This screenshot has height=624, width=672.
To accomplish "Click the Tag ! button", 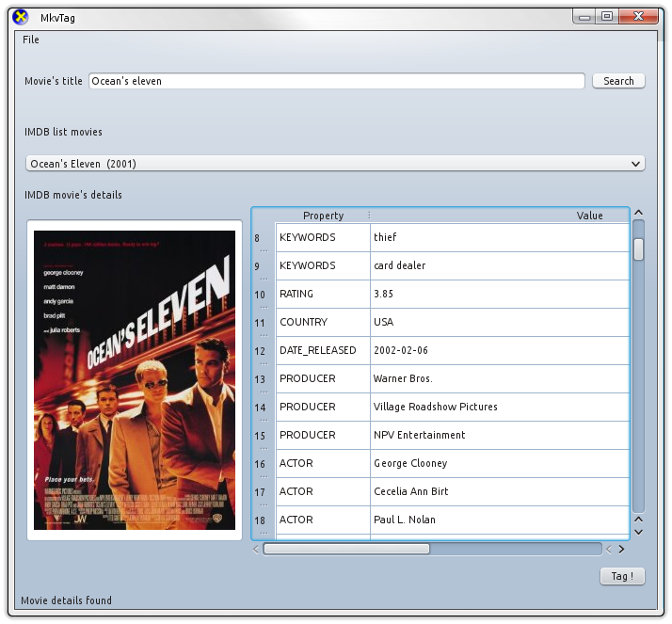I will click(x=622, y=576).
